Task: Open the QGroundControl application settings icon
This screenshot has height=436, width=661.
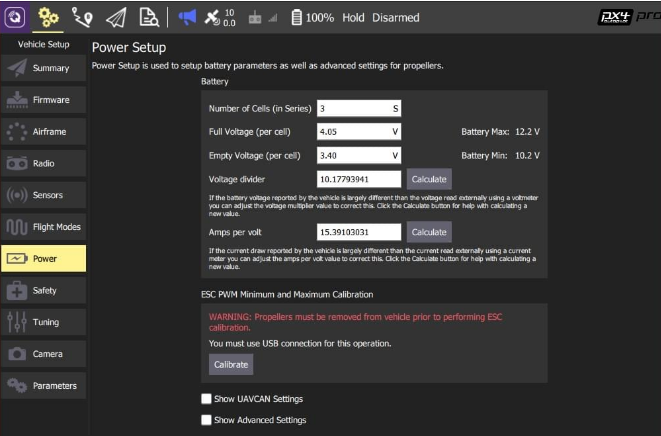Action: pos(15,17)
